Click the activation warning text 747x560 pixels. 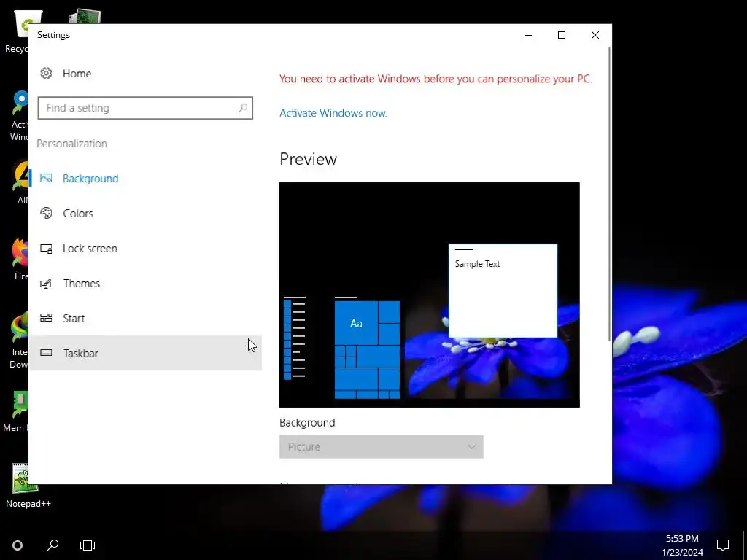click(x=436, y=79)
